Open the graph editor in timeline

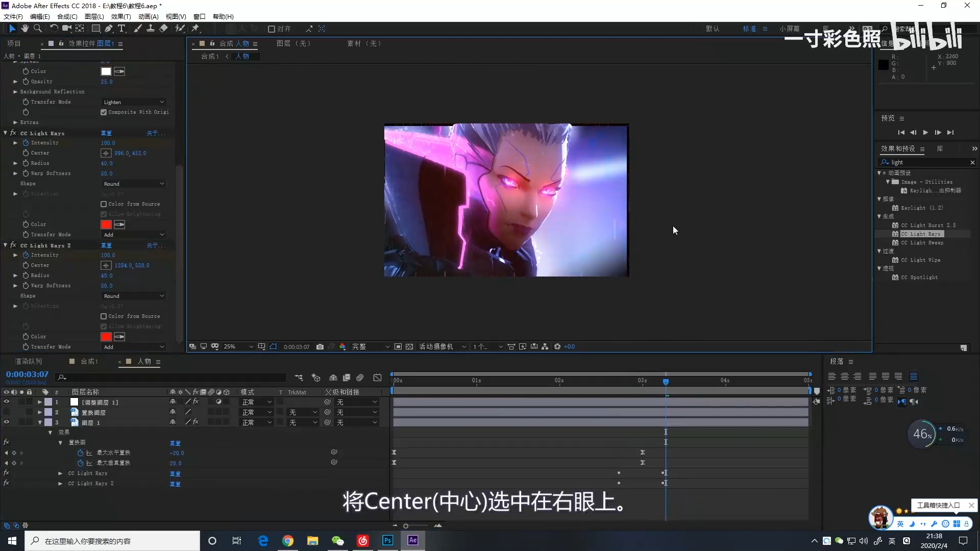point(377,378)
